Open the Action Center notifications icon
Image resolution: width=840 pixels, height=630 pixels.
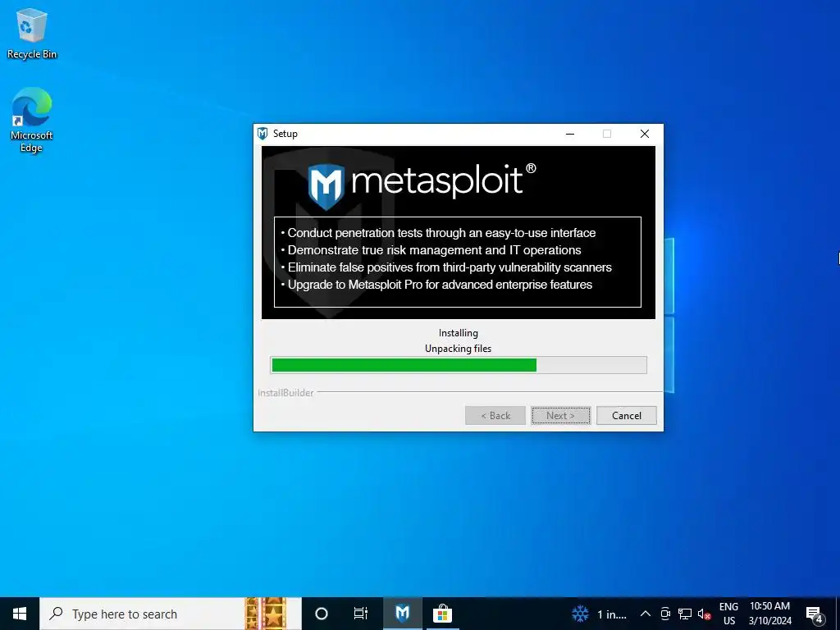tap(815, 614)
